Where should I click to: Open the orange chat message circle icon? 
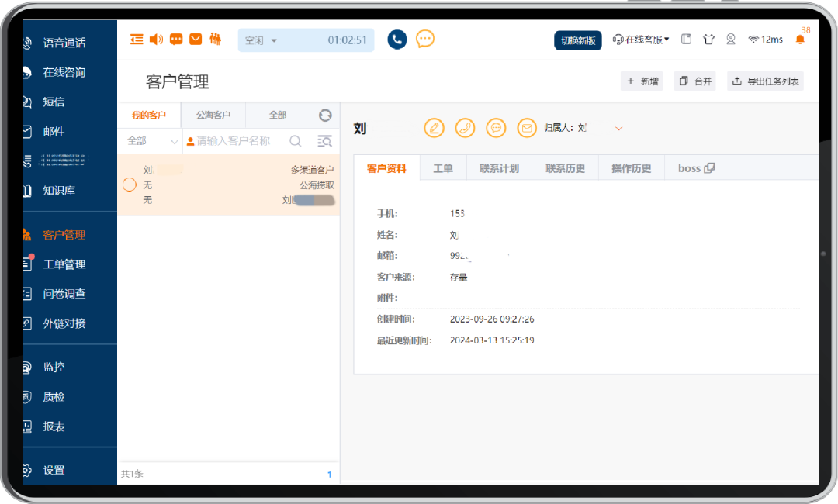pyautogui.click(x=425, y=39)
